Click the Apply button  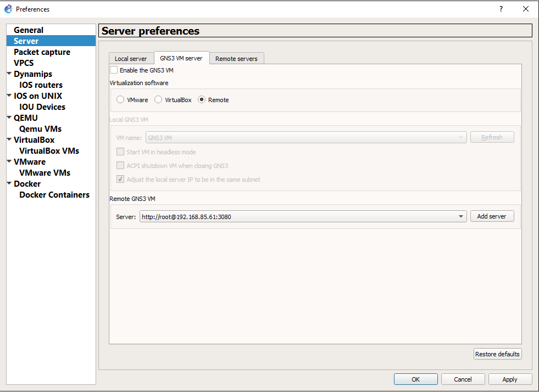point(510,379)
